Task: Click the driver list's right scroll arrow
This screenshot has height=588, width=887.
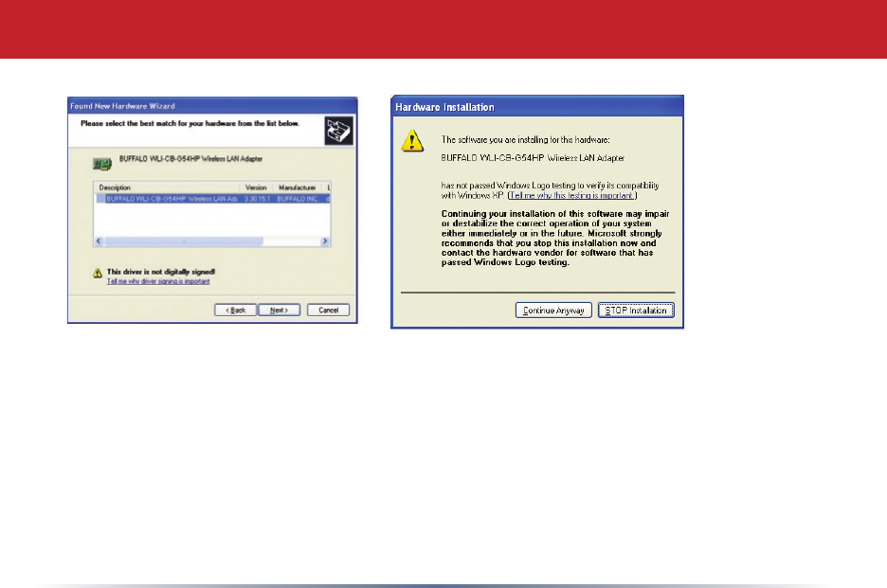Action: point(325,241)
